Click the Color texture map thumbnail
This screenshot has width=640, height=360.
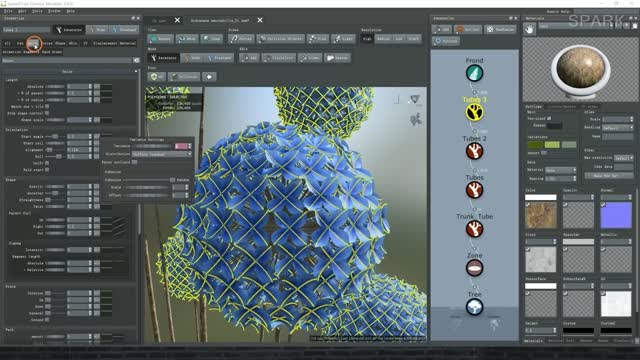point(540,215)
